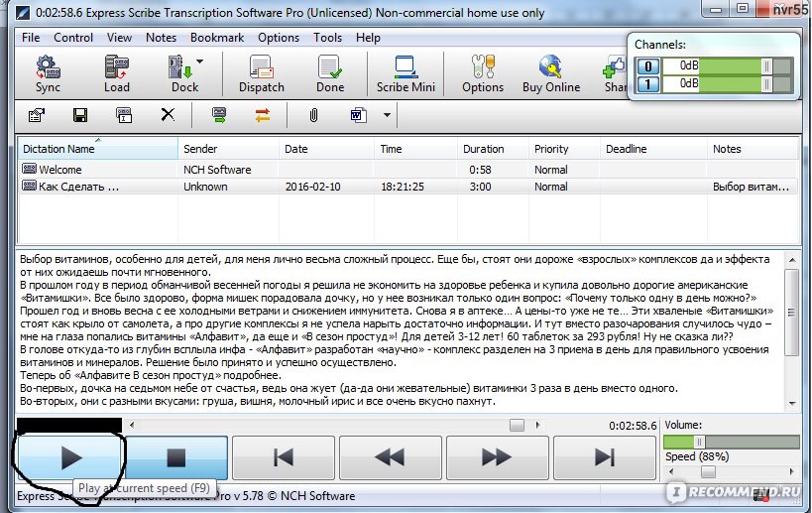Click the forward dictation green arrow icon
This screenshot has width=812, height=513.
tap(219, 114)
